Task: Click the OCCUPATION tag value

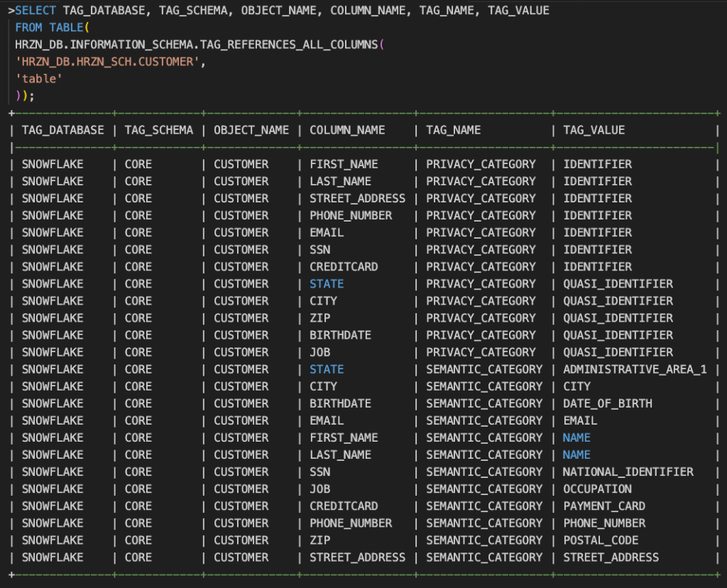Action: [x=597, y=489]
